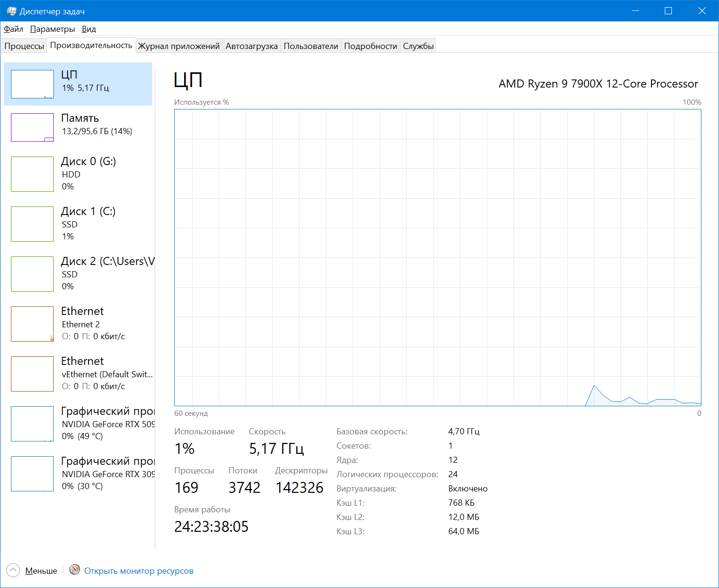
Task: Open the Подробности tab
Action: click(371, 46)
